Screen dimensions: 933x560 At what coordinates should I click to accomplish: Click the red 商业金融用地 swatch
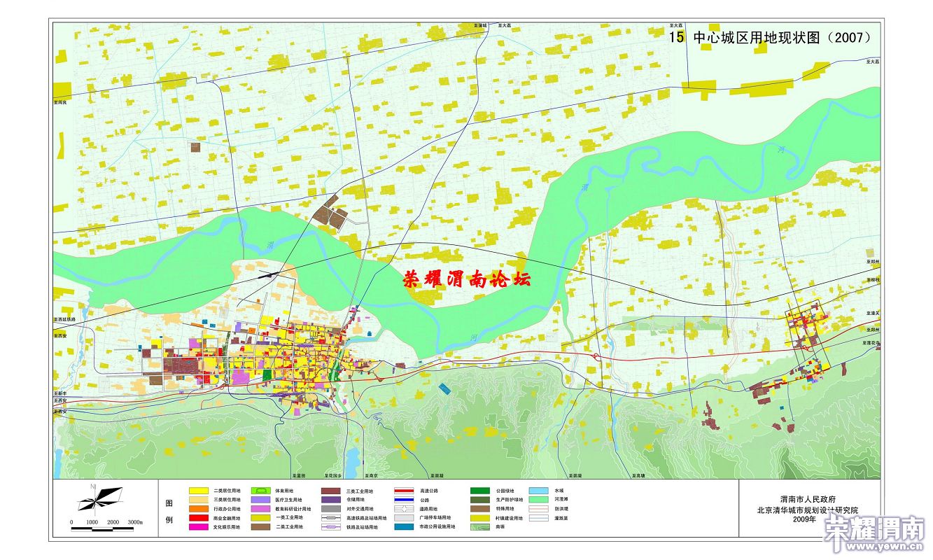pyautogui.click(x=198, y=518)
